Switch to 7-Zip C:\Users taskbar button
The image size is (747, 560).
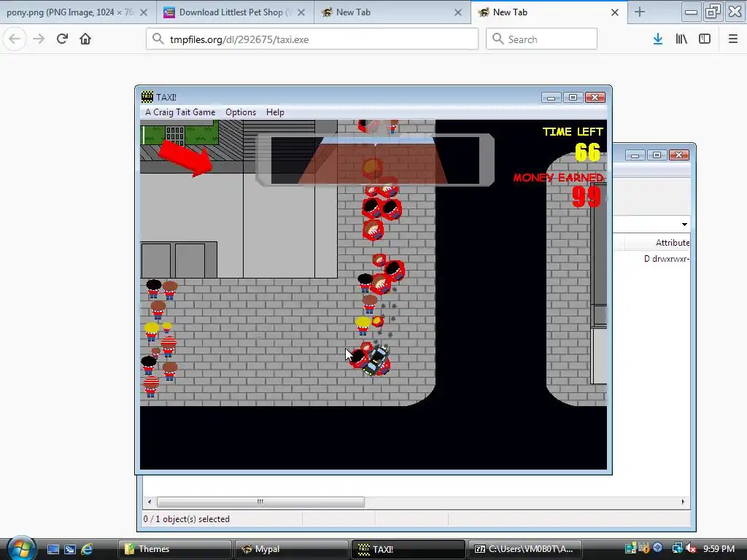525,549
